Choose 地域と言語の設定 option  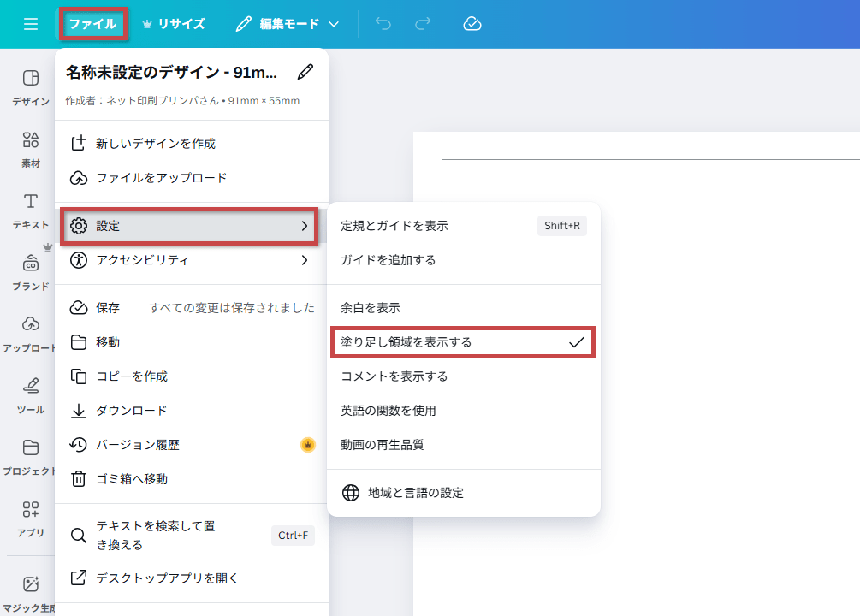tap(462, 493)
